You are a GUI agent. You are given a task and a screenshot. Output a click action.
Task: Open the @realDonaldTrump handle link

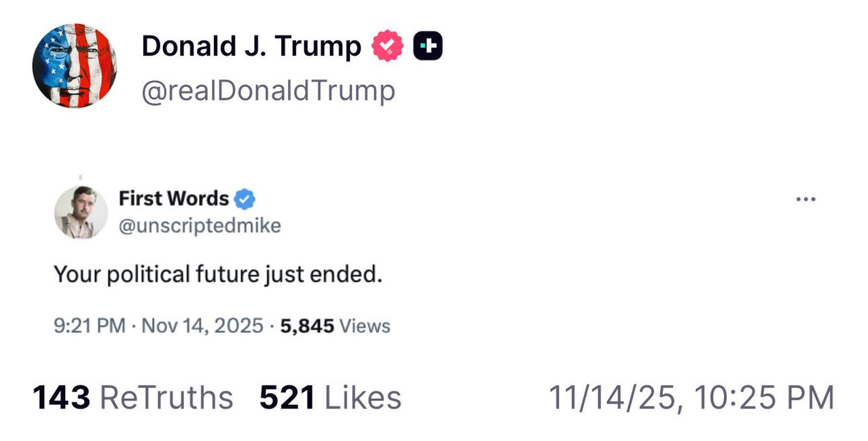[x=268, y=90]
